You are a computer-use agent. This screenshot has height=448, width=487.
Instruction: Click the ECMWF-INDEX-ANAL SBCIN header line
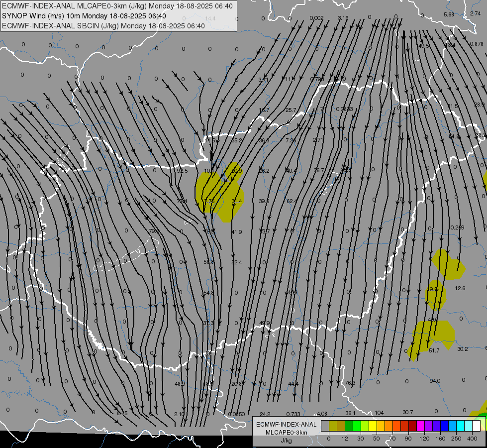click(103, 26)
